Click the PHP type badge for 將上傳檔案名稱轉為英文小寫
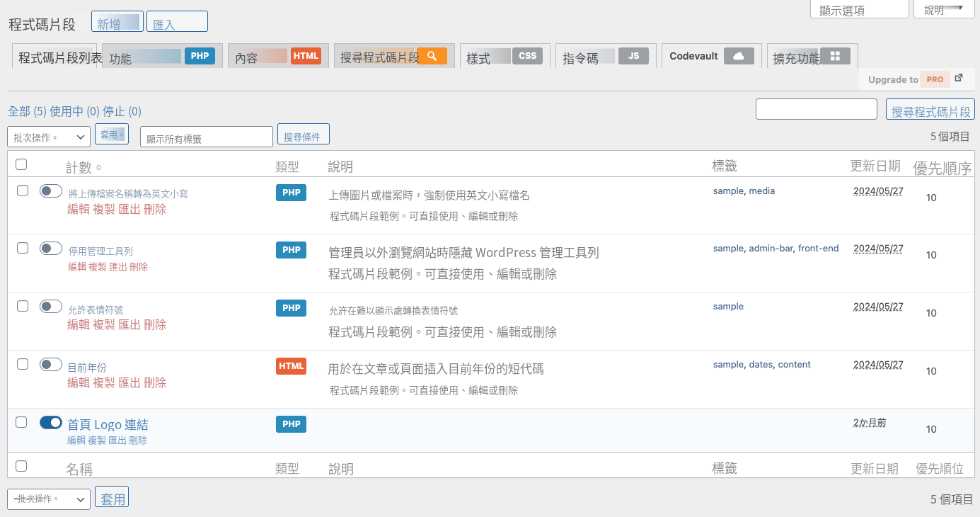 pos(291,193)
